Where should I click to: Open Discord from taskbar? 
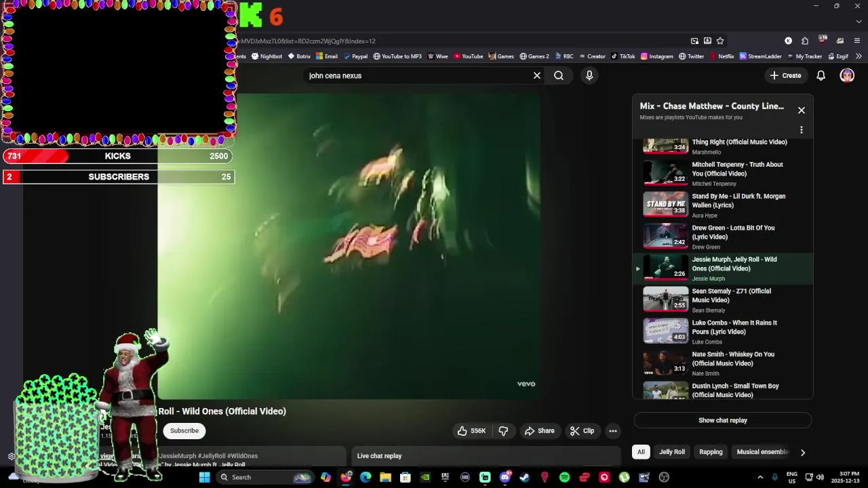pos(505,477)
